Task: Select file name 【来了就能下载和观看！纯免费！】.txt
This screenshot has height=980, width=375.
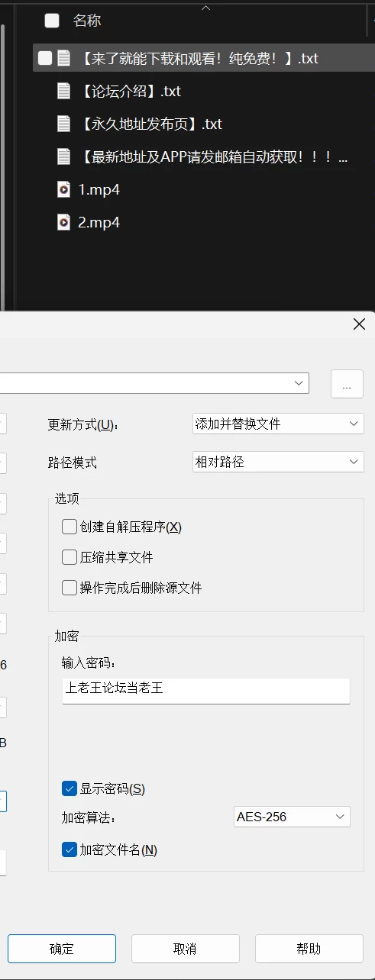Action: click(198, 58)
